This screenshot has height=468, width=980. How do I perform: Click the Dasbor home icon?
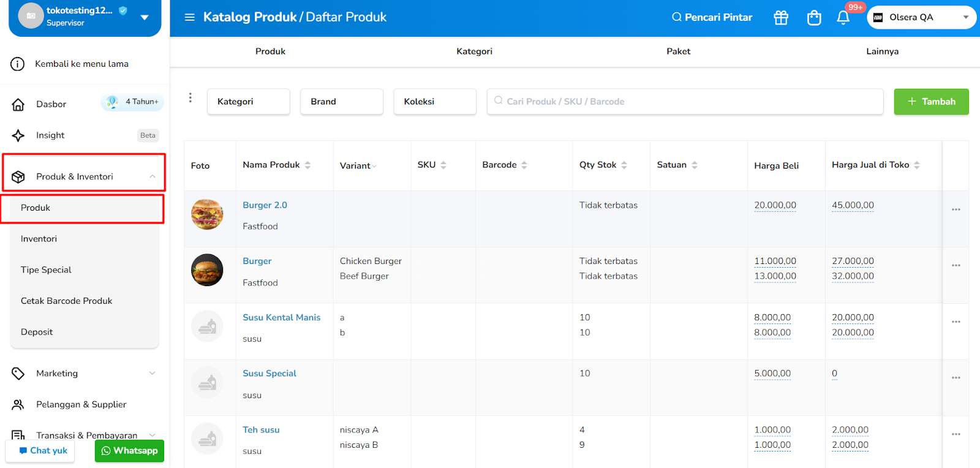coord(18,105)
